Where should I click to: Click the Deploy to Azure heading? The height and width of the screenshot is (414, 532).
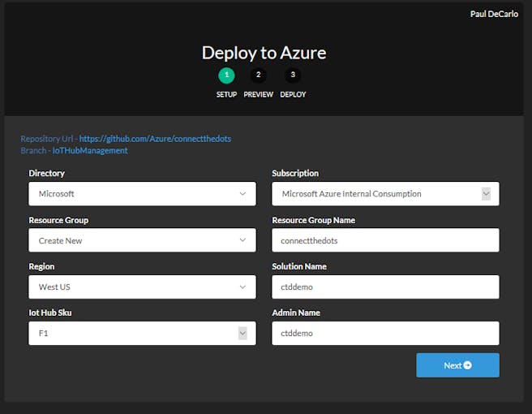tap(264, 53)
